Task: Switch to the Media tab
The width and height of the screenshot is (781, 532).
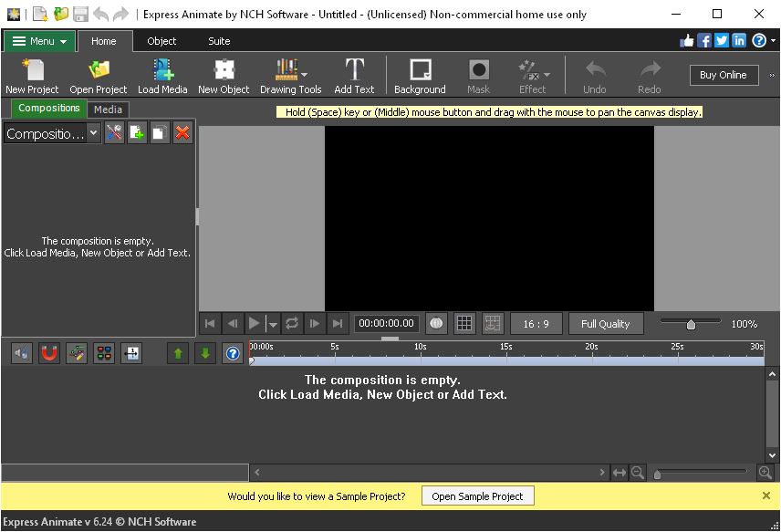Action: (x=108, y=108)
